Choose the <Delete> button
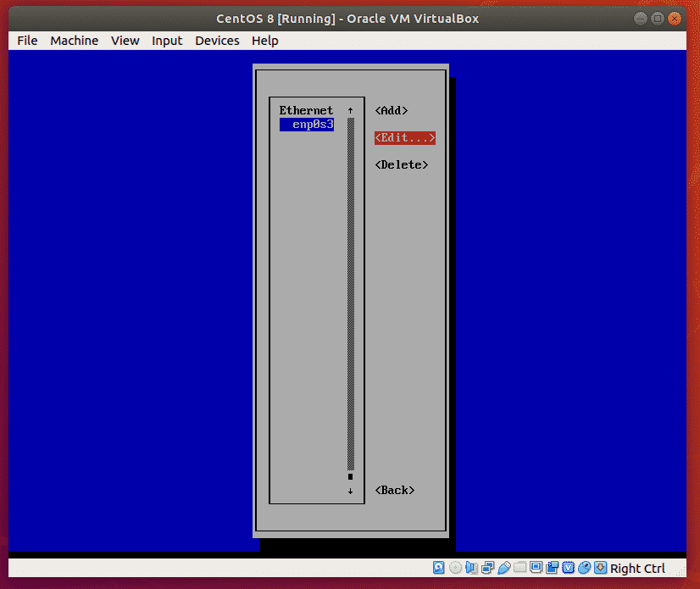The width and height of the screenshot is (700, 589). pyautogui.click(x=402, y=164)
